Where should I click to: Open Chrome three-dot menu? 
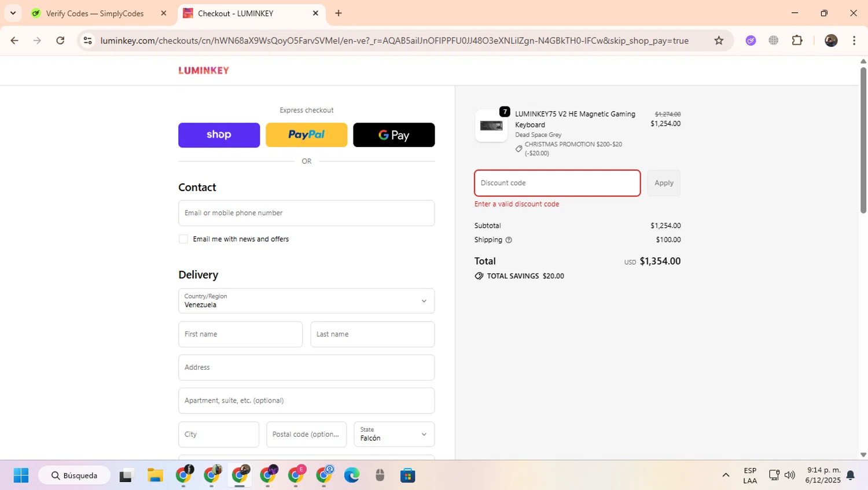pos(854,40)
